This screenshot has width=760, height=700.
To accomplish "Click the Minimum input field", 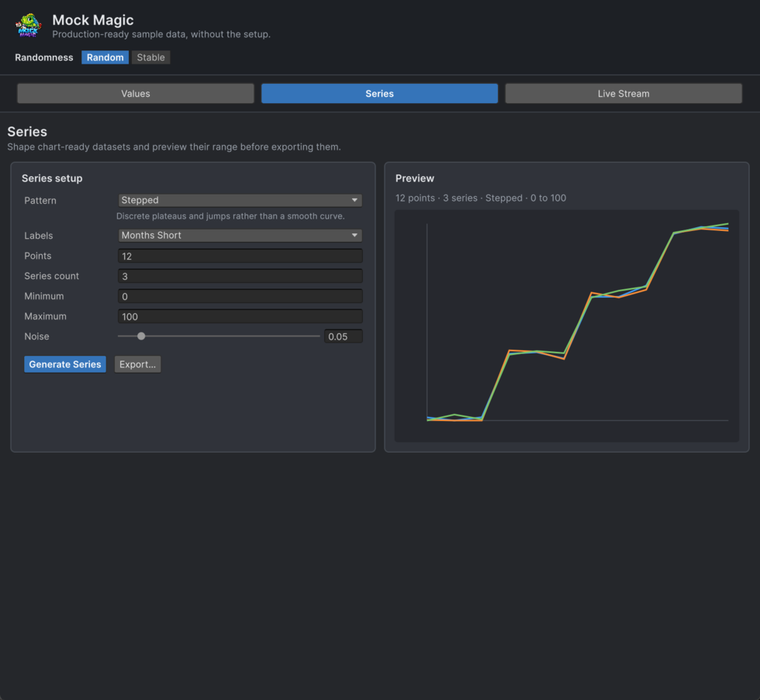I will click(240, 296).
